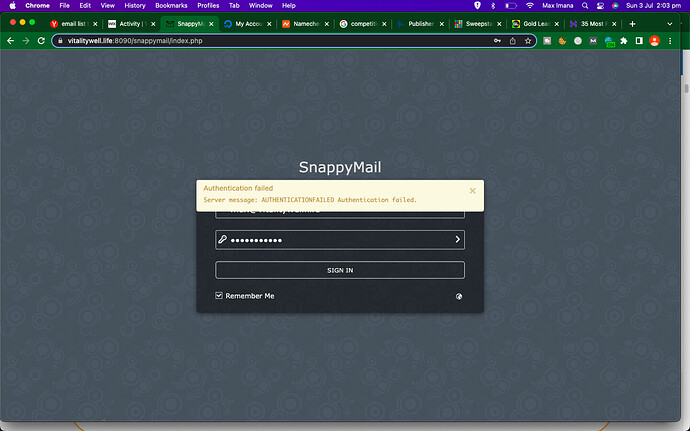The width and height of the screenshot is (690, 431).
Task: Click the share page icon in address bar
Action: [x=513, y=41]
